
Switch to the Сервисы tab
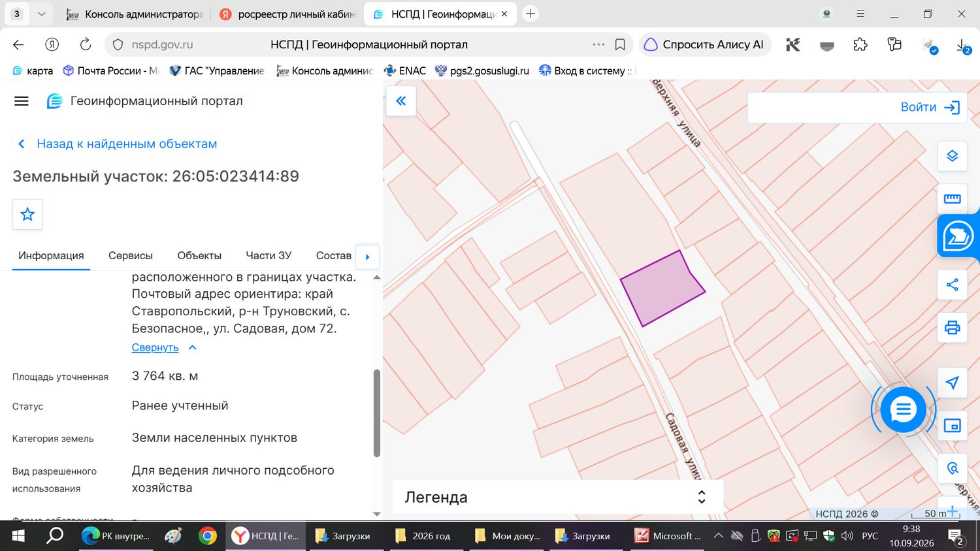[131, 255]
